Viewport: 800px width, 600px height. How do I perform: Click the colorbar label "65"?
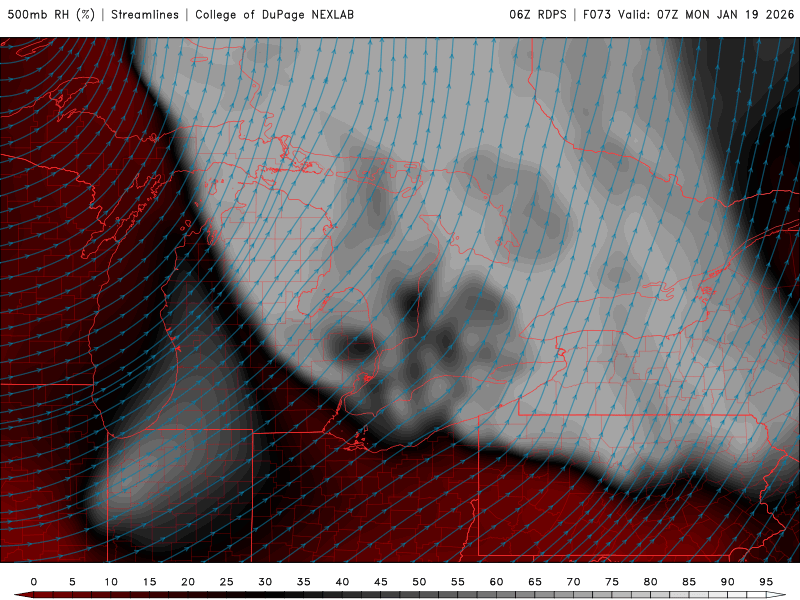point(535,582)
